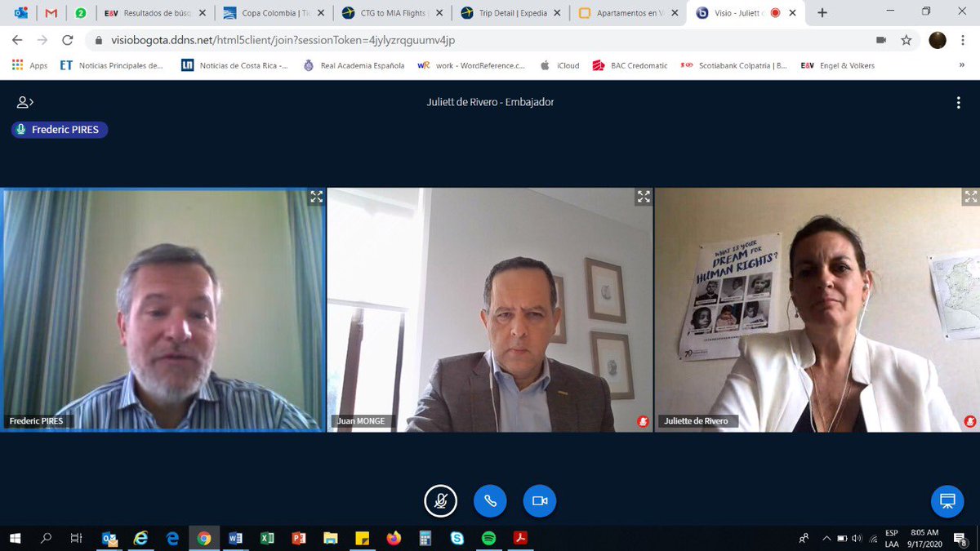Image resolution: width=980 pixels, height=551 pixels.
Task: Expand Frederic PIRES video to fullscreen
Action: click(x=316, y=197)
